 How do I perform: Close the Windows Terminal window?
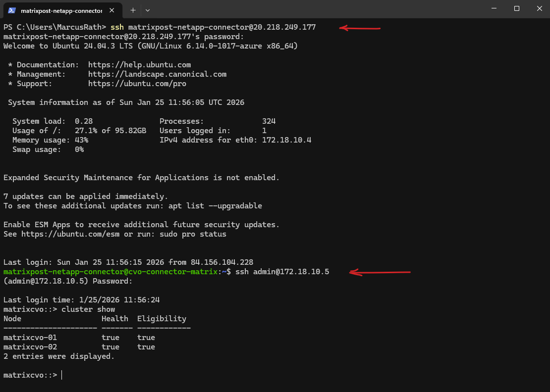pyautogui.click(x=539, y=8)
